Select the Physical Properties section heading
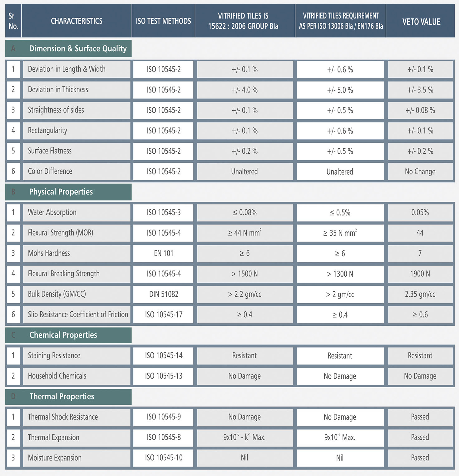 click(61, 192)
